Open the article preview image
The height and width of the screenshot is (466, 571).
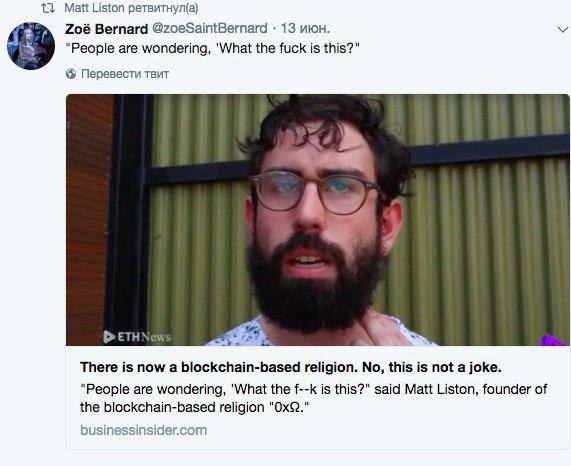318,220
